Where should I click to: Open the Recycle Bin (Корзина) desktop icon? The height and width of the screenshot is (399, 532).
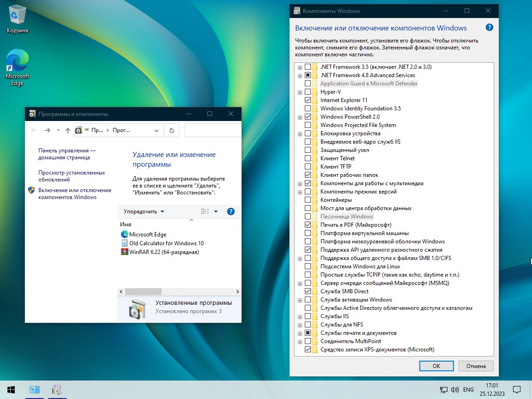(x=17, y=19)
